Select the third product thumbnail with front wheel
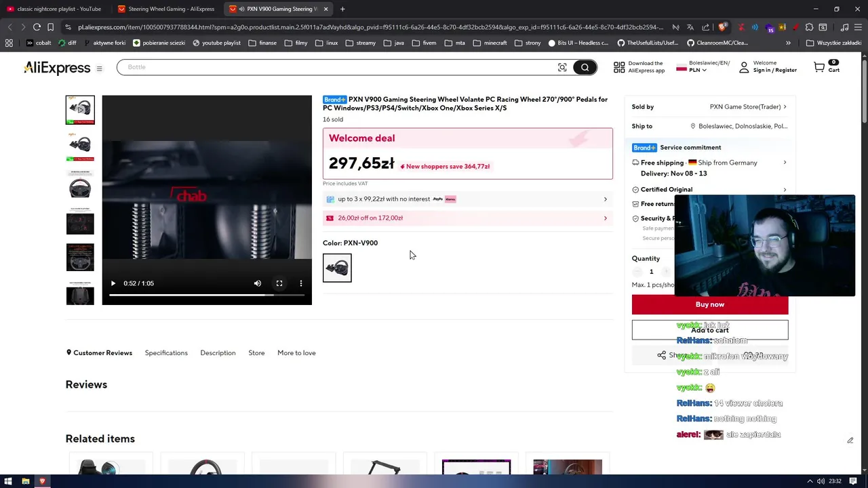 (80, 184)
